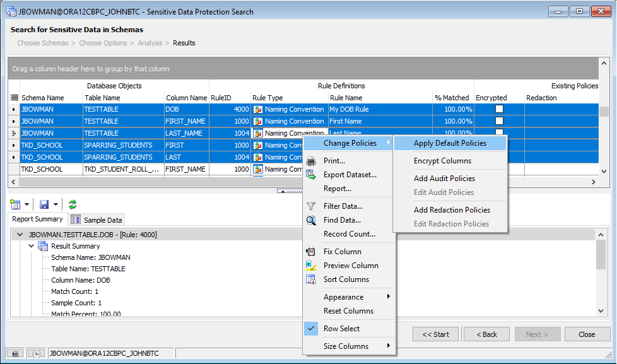Image resolution: width=617 pixels, height=364 pixels.
Task: Click the Fix Column icon
Action: (311, 252)
